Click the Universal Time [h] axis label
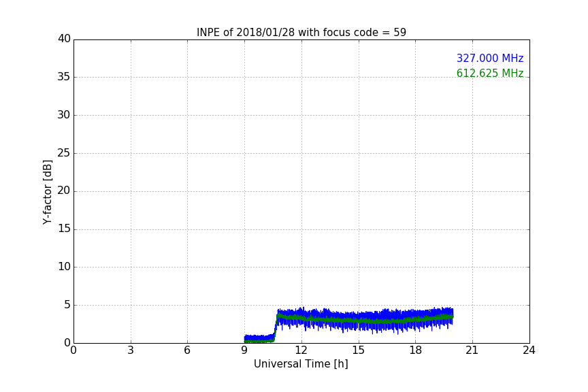Image resolution: width=588 pixels, height=392 pixels. coord(301,364)
